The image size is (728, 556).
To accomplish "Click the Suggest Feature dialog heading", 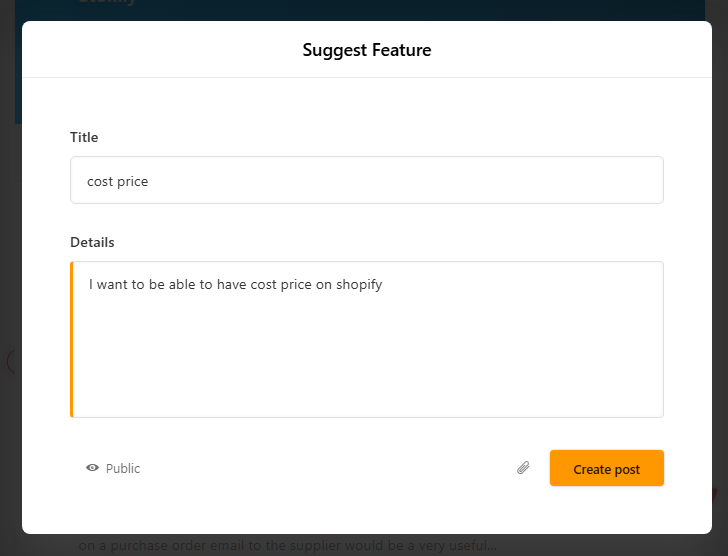I will [366, 50].
